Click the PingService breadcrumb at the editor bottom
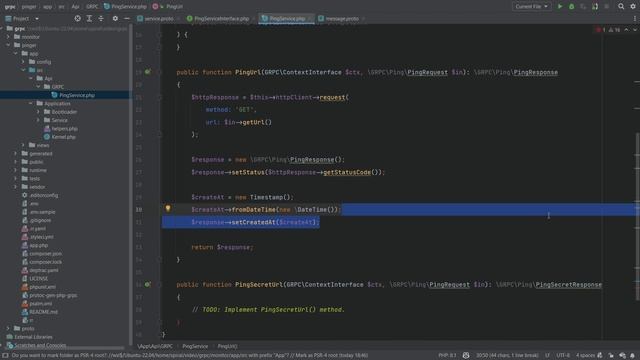Image resolution: width=640 pixels, height=360 pixels. (195, 346)
